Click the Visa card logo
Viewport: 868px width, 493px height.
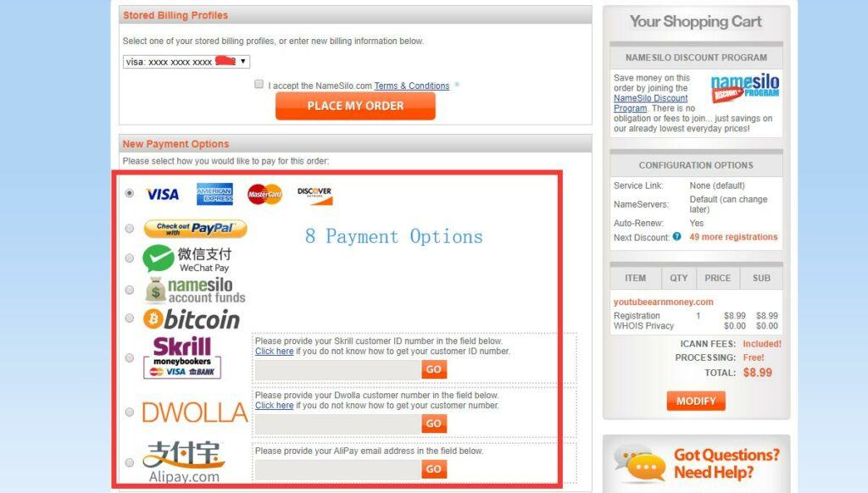(x=162, y=194)
